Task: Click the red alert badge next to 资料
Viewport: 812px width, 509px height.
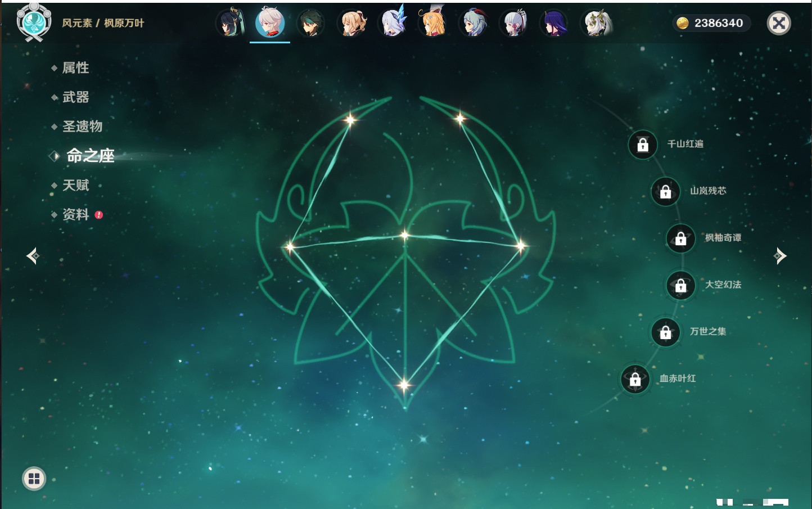Action: point(99,215)
